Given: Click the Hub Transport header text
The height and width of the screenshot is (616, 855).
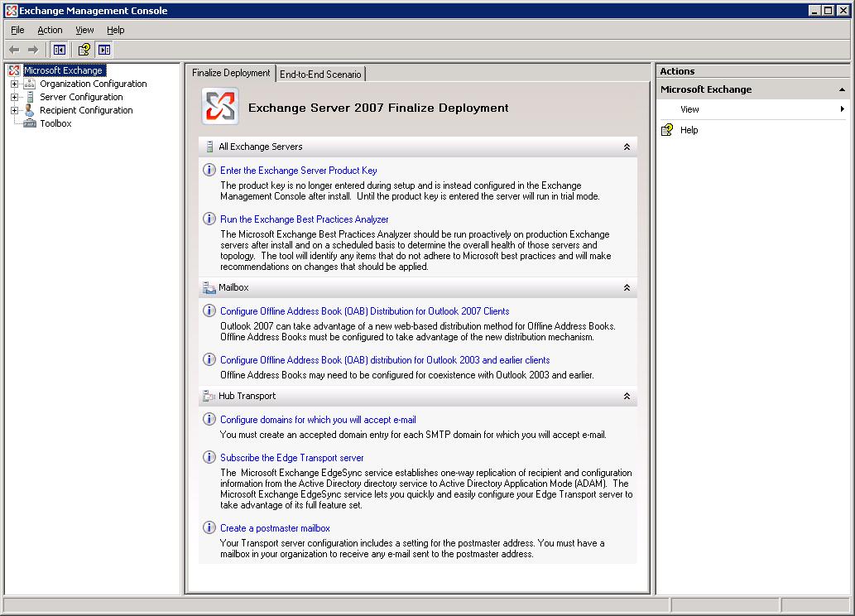Looking at the screenshot, I should tap(247, 396).
